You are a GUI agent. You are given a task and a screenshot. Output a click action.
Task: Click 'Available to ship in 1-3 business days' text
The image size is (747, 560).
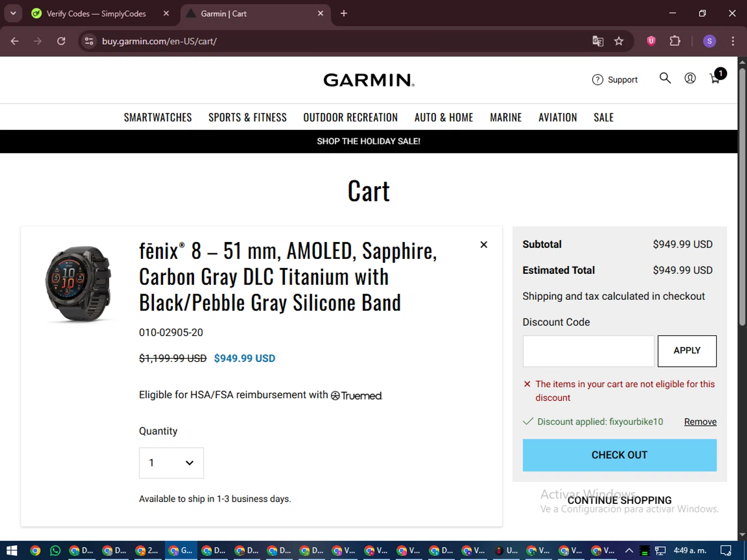click(215, 499)
